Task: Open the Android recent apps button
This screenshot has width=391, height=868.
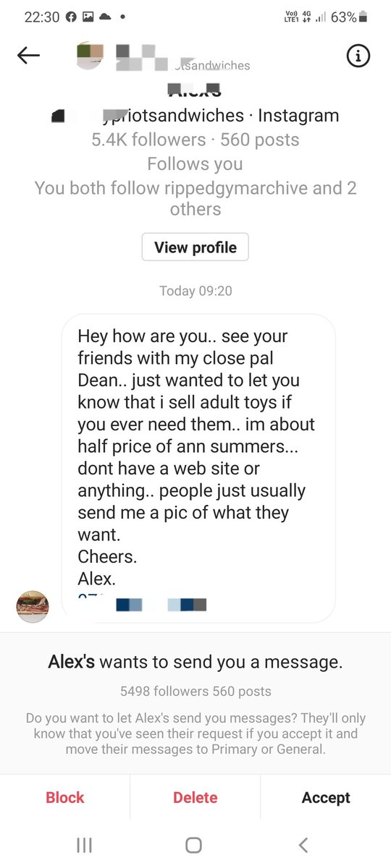Action: [x=84, y=844]
